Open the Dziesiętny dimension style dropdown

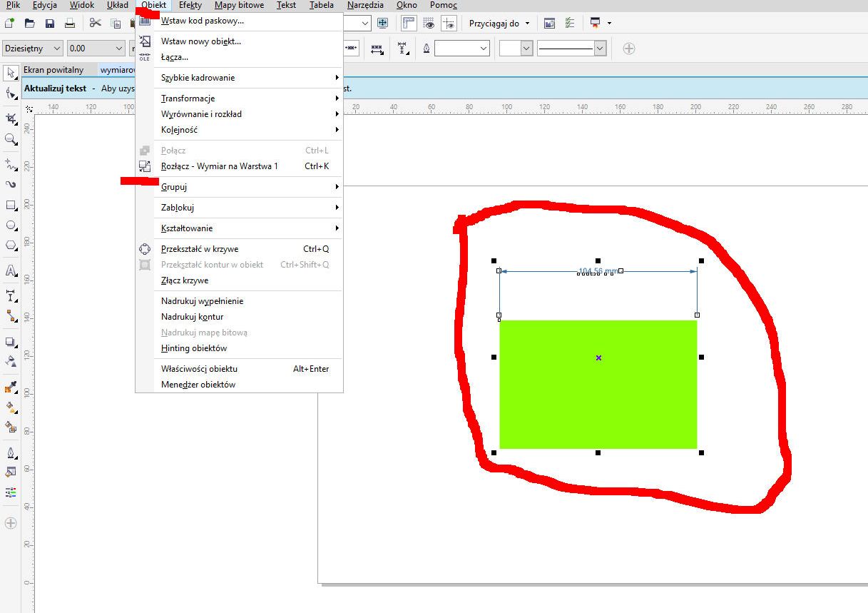[33, 49]
